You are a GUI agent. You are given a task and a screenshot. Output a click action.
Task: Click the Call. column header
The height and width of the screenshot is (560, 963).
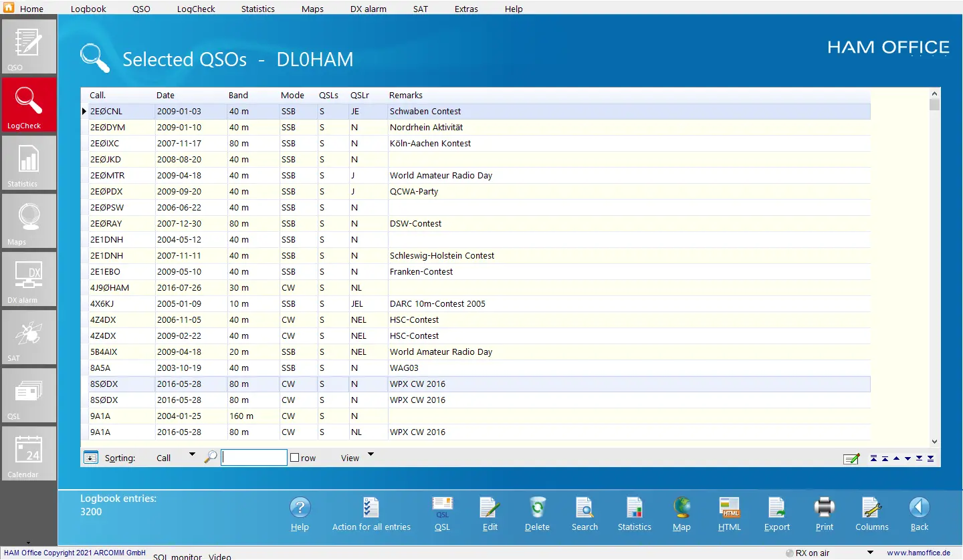click(x=98, y=96)
